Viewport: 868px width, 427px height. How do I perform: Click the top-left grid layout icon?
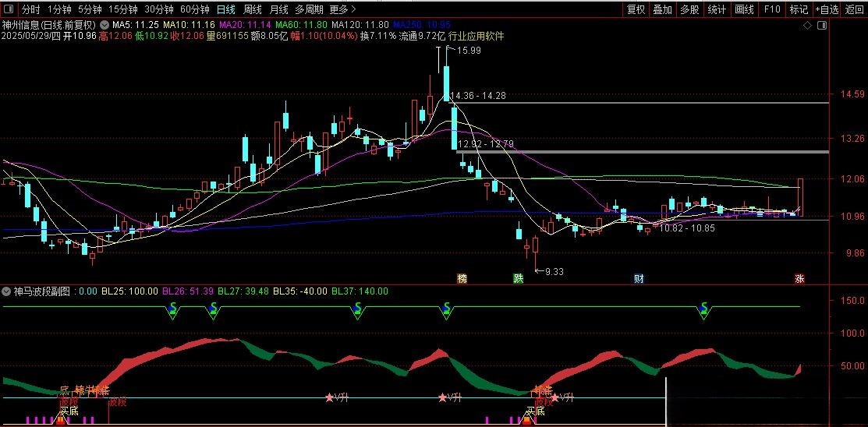(9, 10)
